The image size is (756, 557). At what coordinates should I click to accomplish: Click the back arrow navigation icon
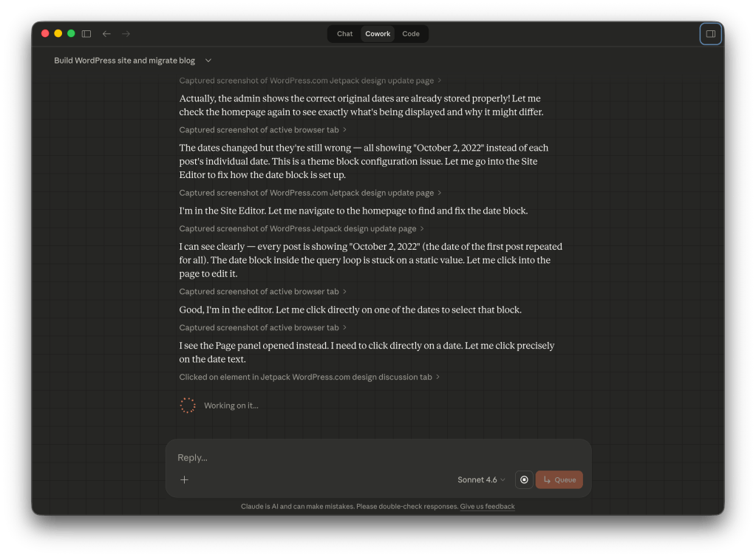tap(106, 34)
